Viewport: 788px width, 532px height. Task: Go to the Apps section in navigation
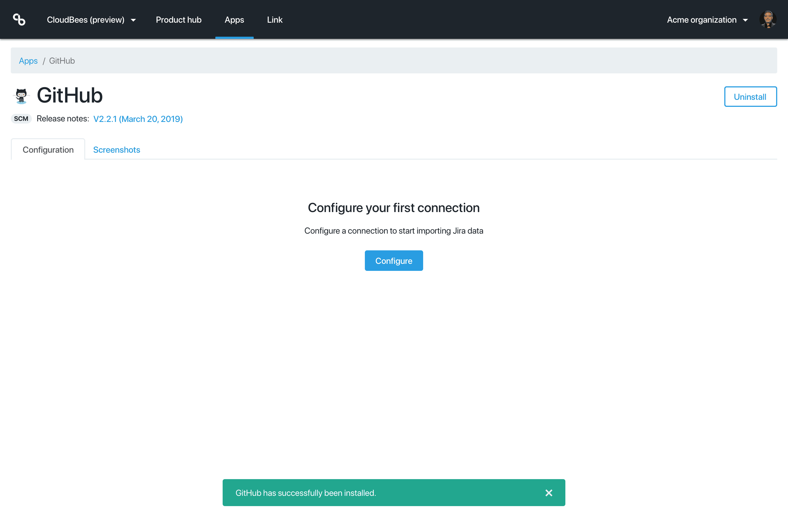pos(234,20)
